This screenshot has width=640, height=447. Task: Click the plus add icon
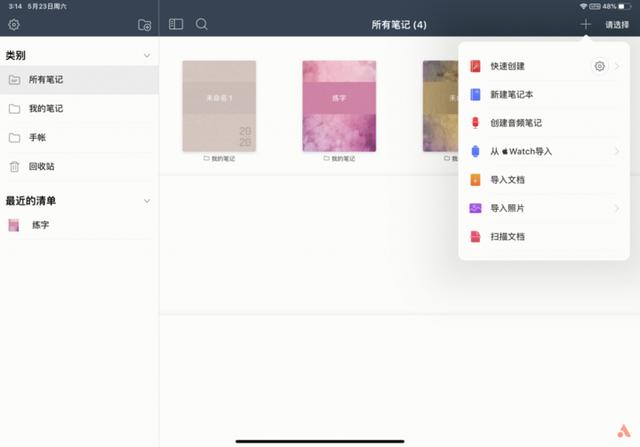585,24
